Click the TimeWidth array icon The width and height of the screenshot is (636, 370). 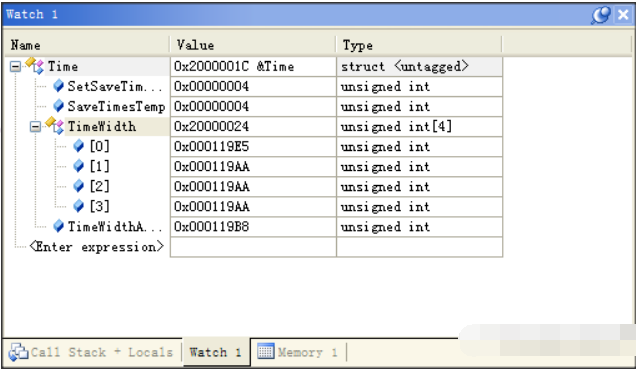tap(55, 125)
